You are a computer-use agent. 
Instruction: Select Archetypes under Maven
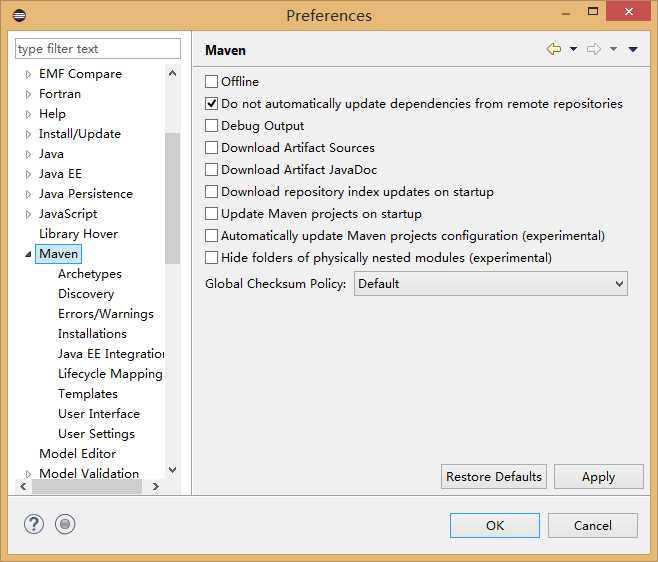tap(90, 274)
